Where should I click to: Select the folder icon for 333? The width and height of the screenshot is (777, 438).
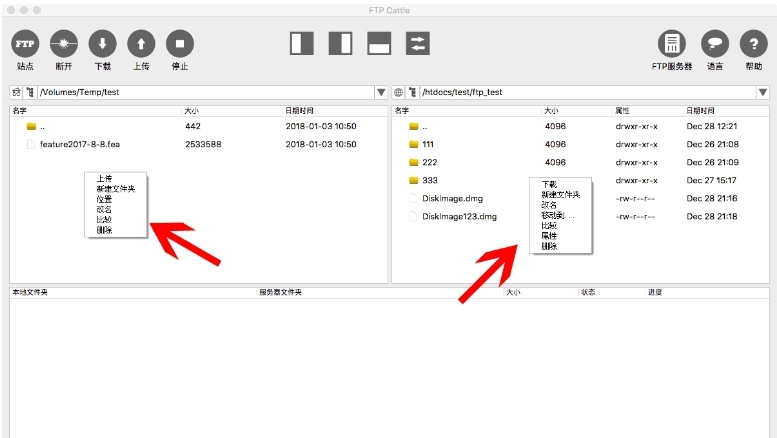coord(414,180)
